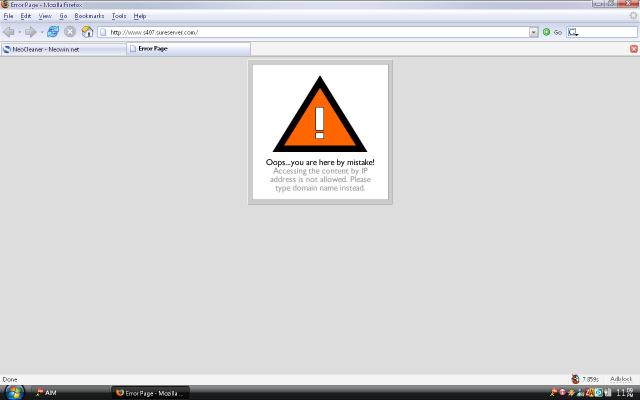Click the orange warning triangle image
The height and width of the screenshot is (400, 640).
coord(320,114)
